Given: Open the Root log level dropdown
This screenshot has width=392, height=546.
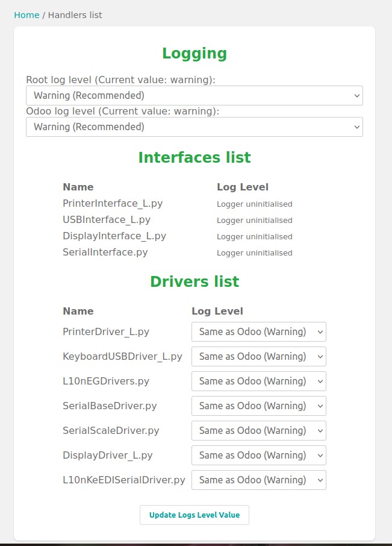Looking at the screenshot, I should tap(194, 95).
